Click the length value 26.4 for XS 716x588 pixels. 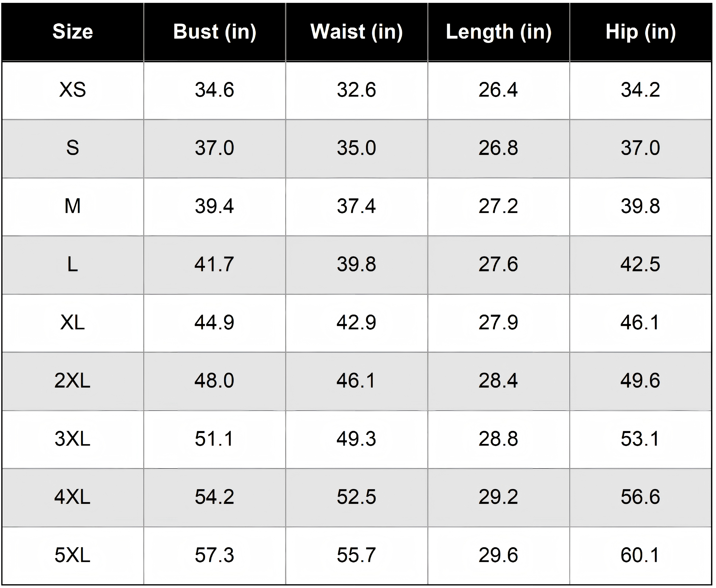click(498, 90)
